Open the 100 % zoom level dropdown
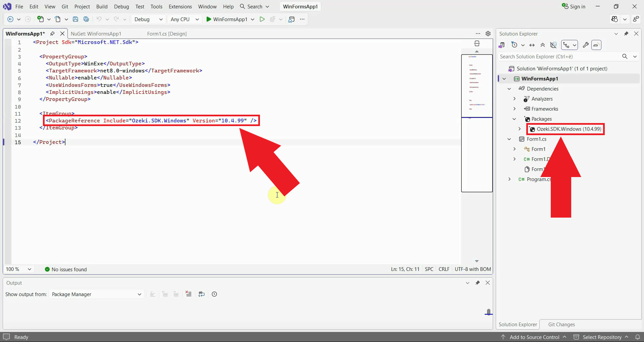The image size is (644, 342). (19, 269)
